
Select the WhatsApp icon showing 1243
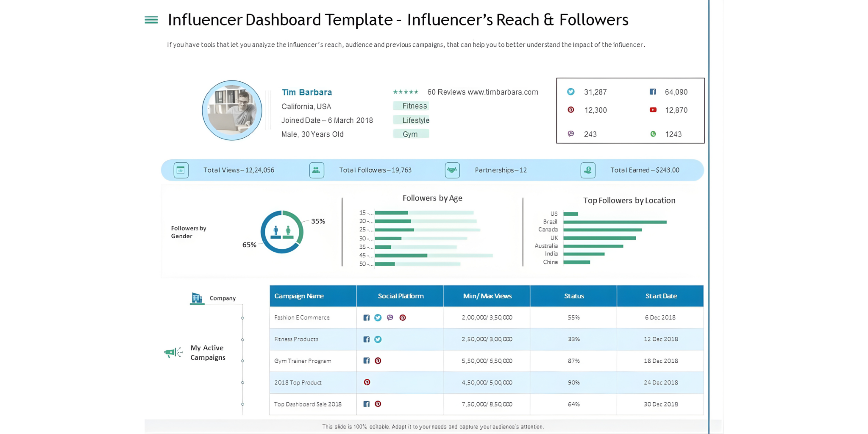pyautogui.click(x=653, y=134)
